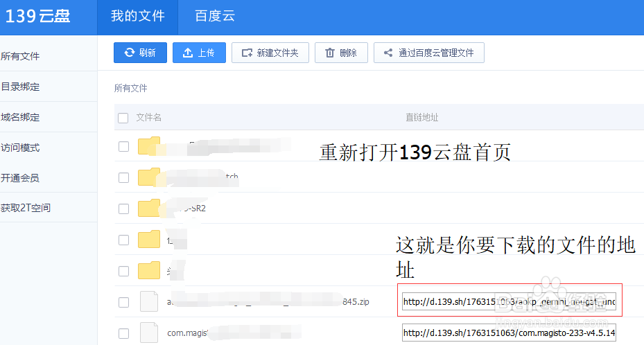Click the file icon for 845.zip

(148, 301)
